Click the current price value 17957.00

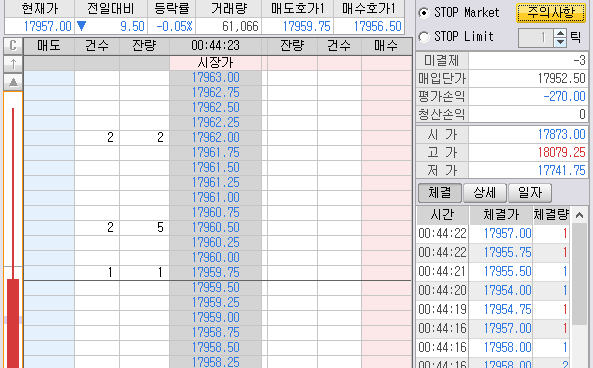coord(48,26)
